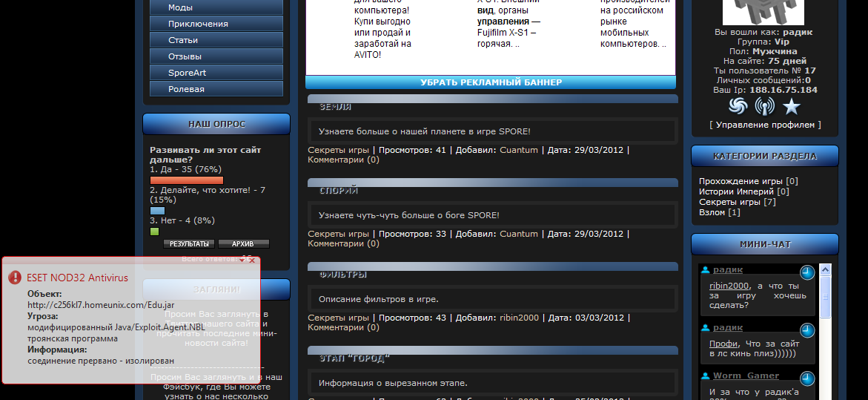Click the IP address 188.16.75.184
This screenshot has width=868, height=400.
783,90
